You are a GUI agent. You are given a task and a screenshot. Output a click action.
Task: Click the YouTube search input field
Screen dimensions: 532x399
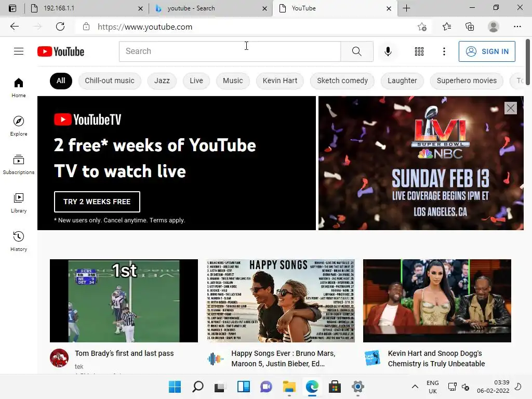coord(230,51)
